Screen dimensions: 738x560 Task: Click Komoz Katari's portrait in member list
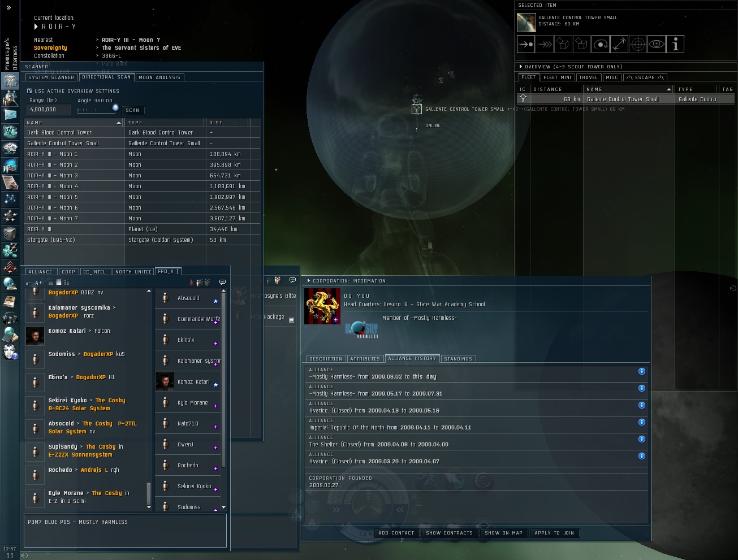pyautogui.click(x=165, y=381)
